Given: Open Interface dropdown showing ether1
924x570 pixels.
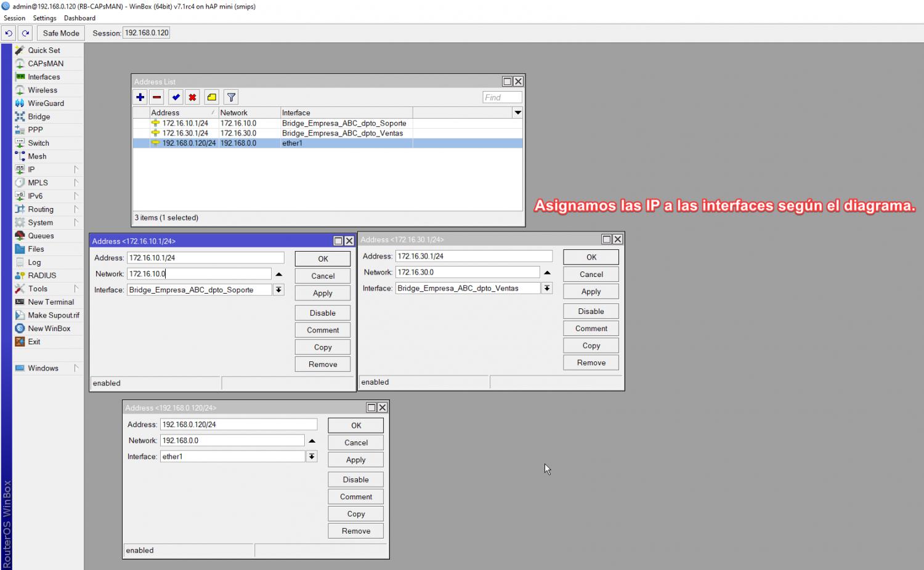Looking at the screenshot, I should coord(312,457).
